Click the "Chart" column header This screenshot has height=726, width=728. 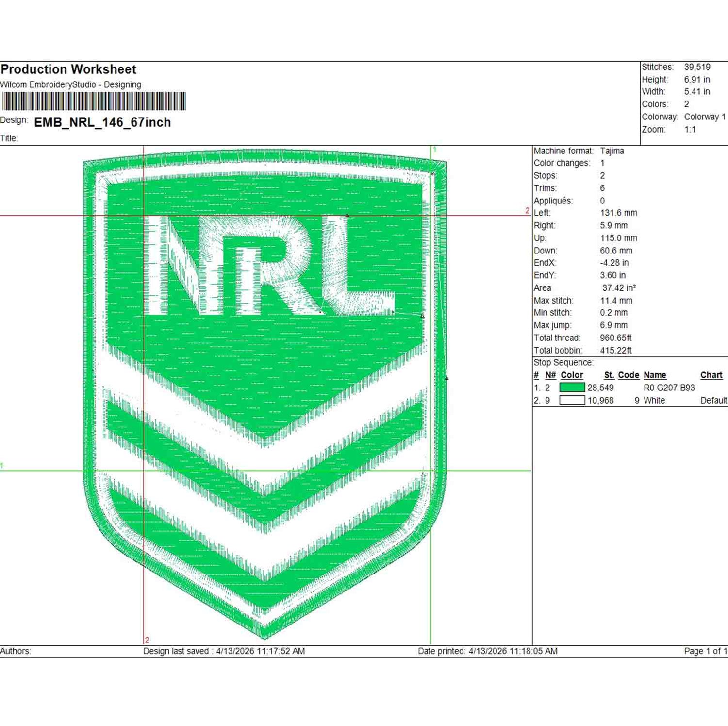(711, 375)
